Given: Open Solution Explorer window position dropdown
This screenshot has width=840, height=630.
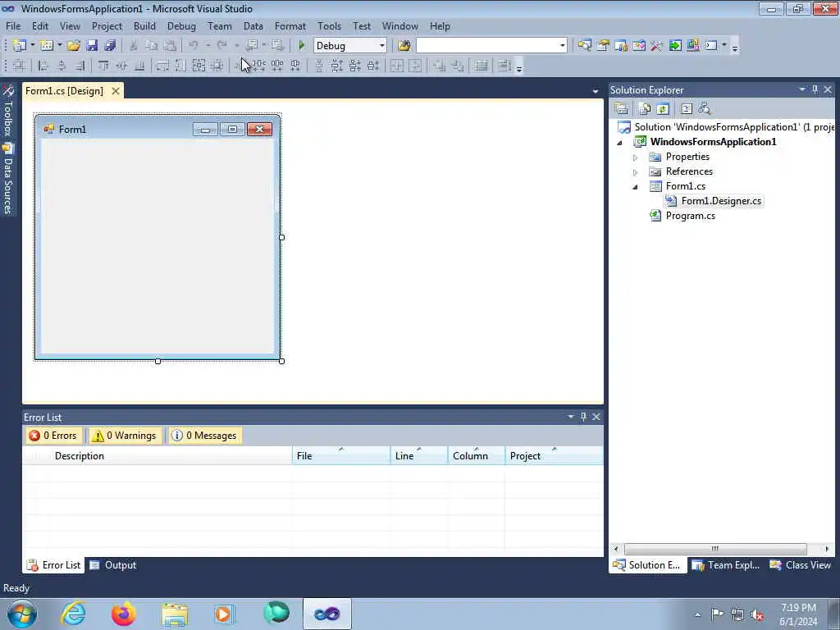Looking at the screenshot, I should 802,89.
